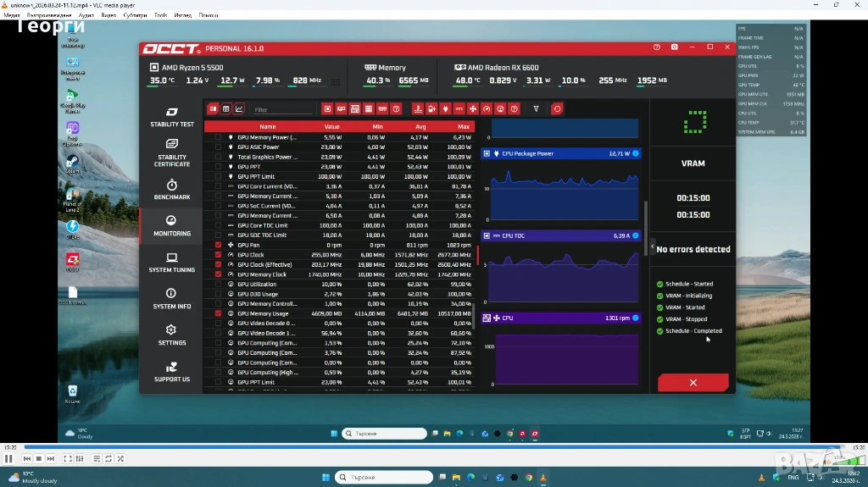The height and width of the screenshot is (487, 868).
Task: Pause the video in VLC player
Action: coord(8,458)
